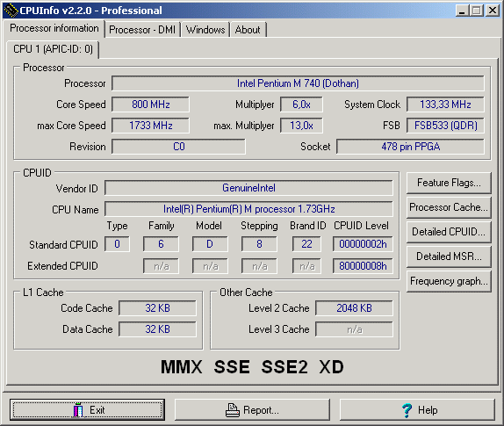Click the Extended CPUID Model n/a field

click(x=210, y=266)
